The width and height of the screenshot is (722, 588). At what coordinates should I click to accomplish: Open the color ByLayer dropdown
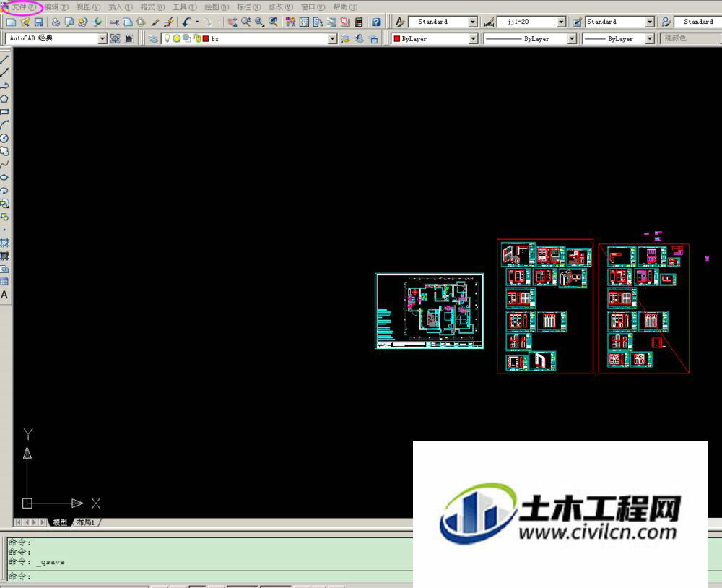coord(474,39)
